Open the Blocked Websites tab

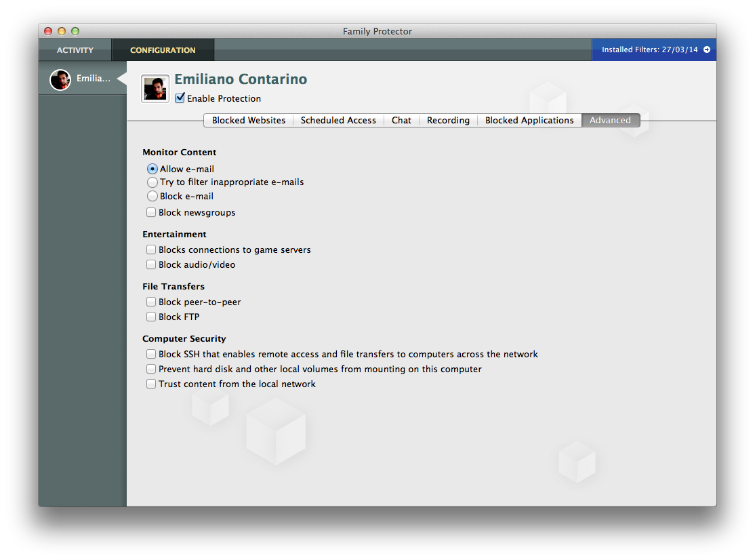point(249,121)
